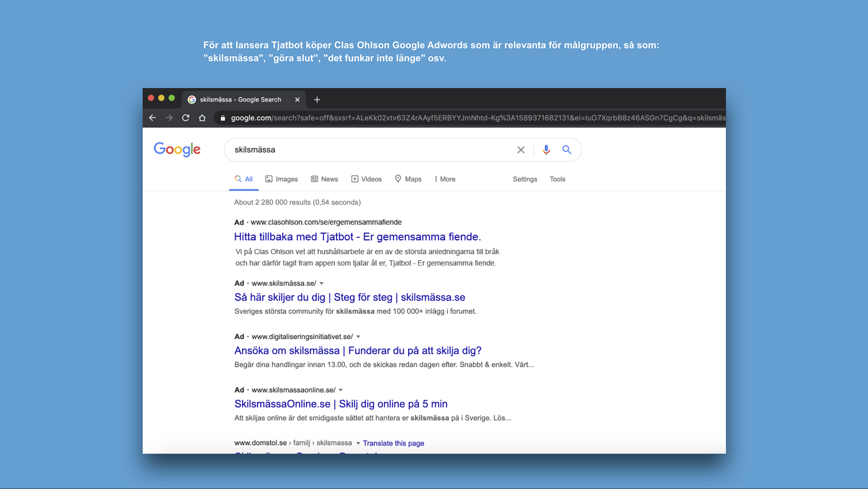Click the yellow macOS minimize button

coord(161,98)
